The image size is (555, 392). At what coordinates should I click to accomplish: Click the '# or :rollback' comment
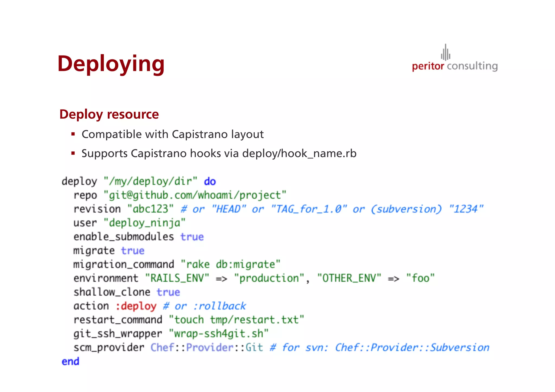tap(204, 306)
